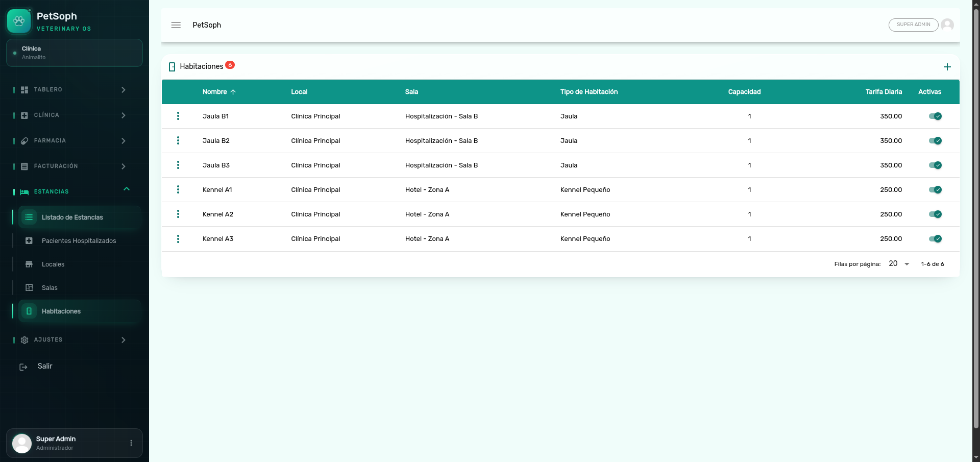Image resolution: width=980 pixels, height=462 pixels.
Task: Click 'Kennel Pequeño' in Kennel A3 row
Action: click(x=585, y=239)
